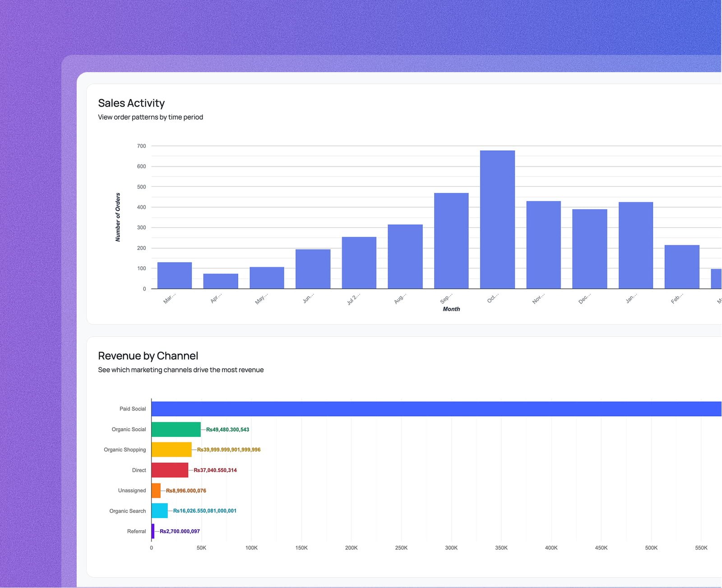Select the red Direct channel bar
The image size is (722, 588).
pos(170,470)
